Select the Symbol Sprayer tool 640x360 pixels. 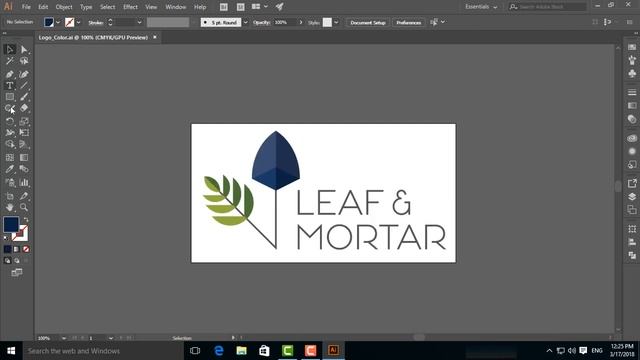pyautogui.click(x=10, y=182)
